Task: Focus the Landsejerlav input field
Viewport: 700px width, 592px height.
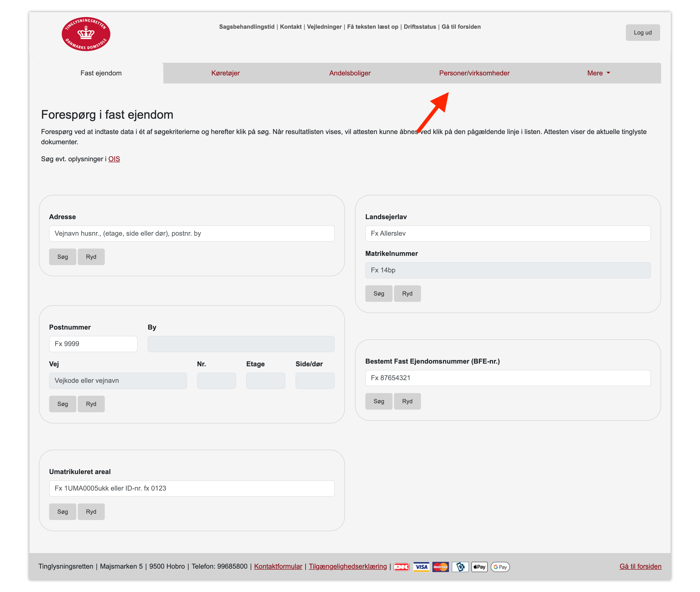Action: (507, 233)
